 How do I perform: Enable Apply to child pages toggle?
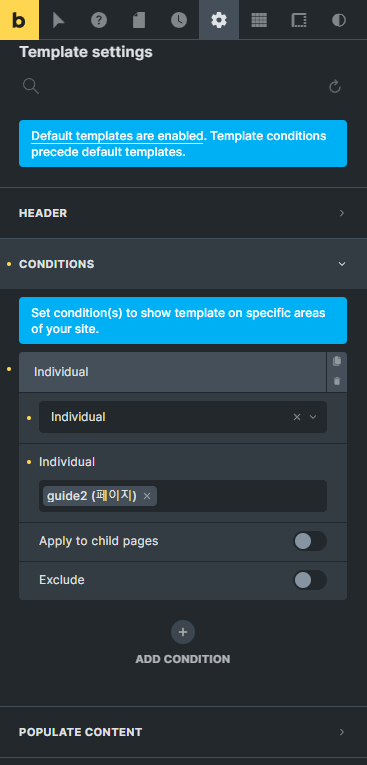click(x=310, y=541)
